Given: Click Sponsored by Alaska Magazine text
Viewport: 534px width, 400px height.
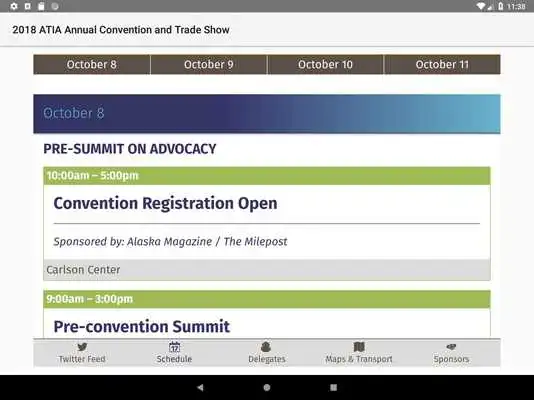Looking at the screenshot, I should tap(170, 241).
